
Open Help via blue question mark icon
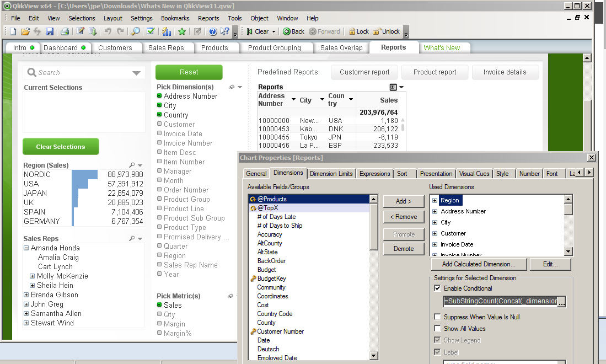tap(213, 31)
